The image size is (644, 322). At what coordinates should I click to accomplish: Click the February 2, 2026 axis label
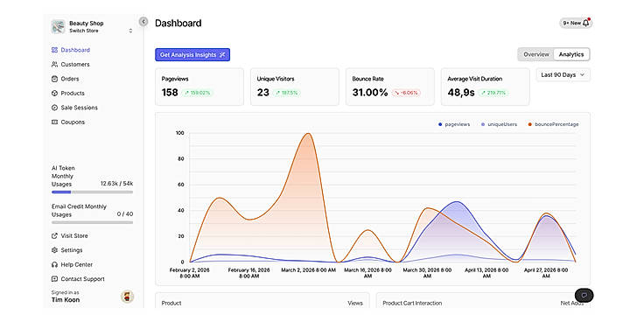(x=190, y=273)
